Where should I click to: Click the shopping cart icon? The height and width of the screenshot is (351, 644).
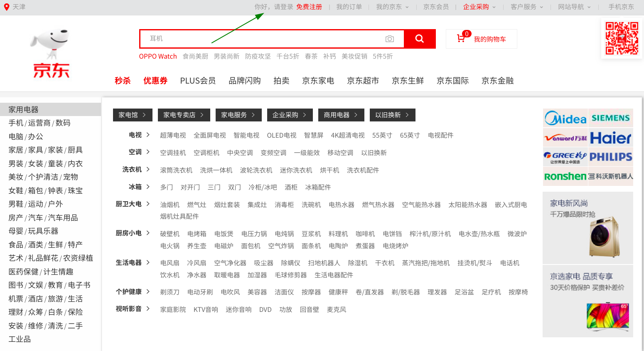click(461, 39)
